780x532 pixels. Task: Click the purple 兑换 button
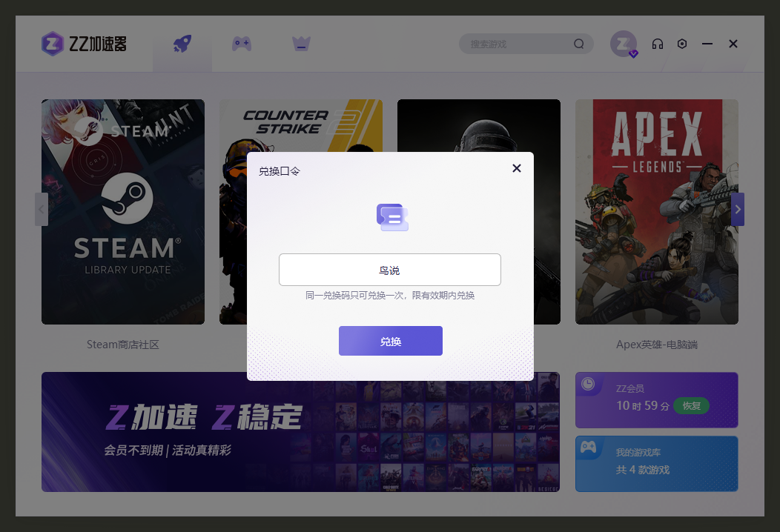coord(391,341)
